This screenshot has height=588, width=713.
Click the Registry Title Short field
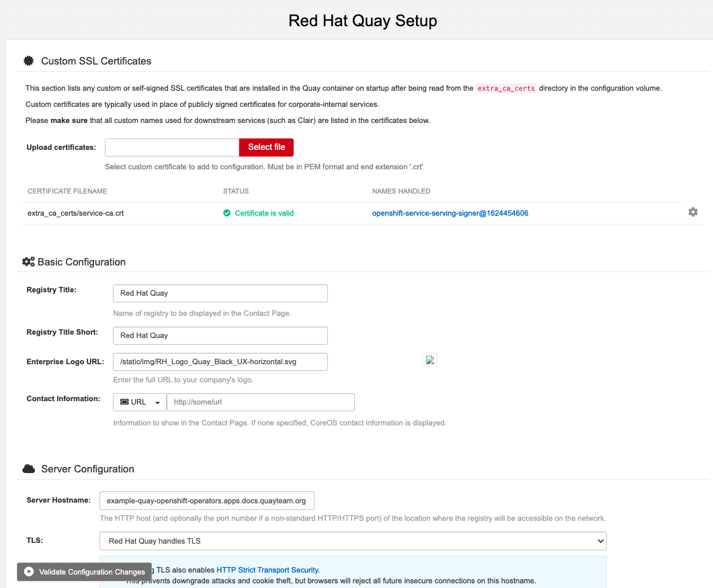pos(220,335)
